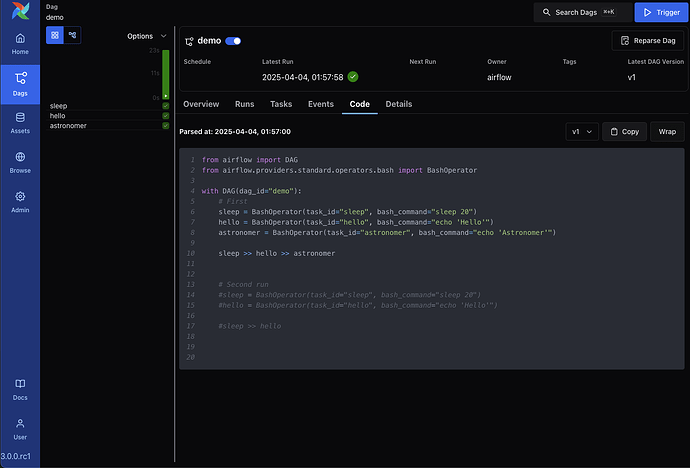The image size is (690, 468).
Task: Select the hello task row
Action: [109, 116]
